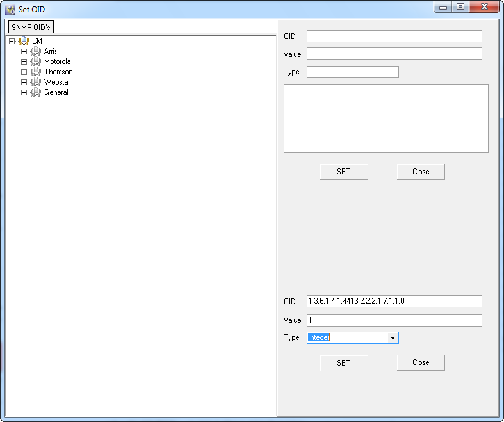Click the Motorola node icon
The image size is (504, 422).
(x=36, y=61)
